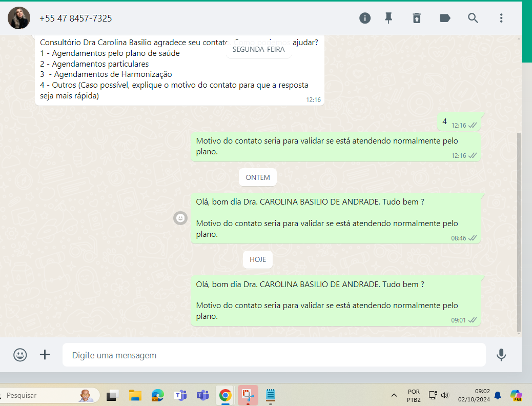Screen dimensions: 532x406
Task: Open the contact profile picture
Action: (19, 18)
